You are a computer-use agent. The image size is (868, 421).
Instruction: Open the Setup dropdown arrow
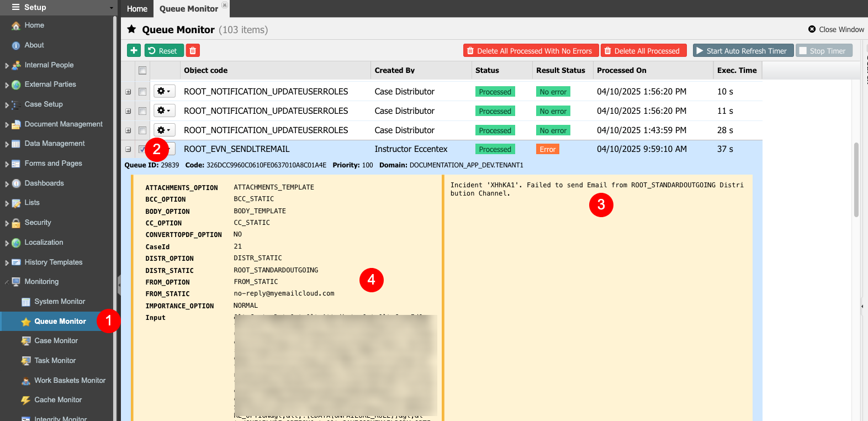click(x=111, y=8)
